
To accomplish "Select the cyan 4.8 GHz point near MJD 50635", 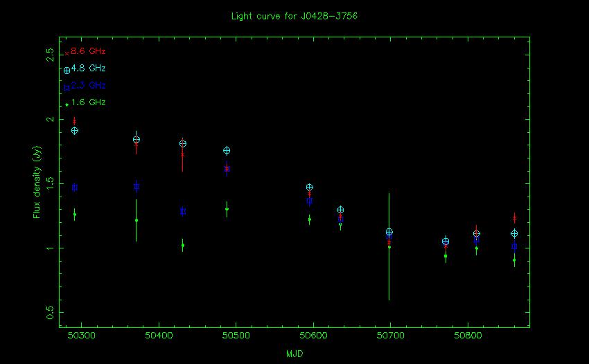I will coord(340,210).
